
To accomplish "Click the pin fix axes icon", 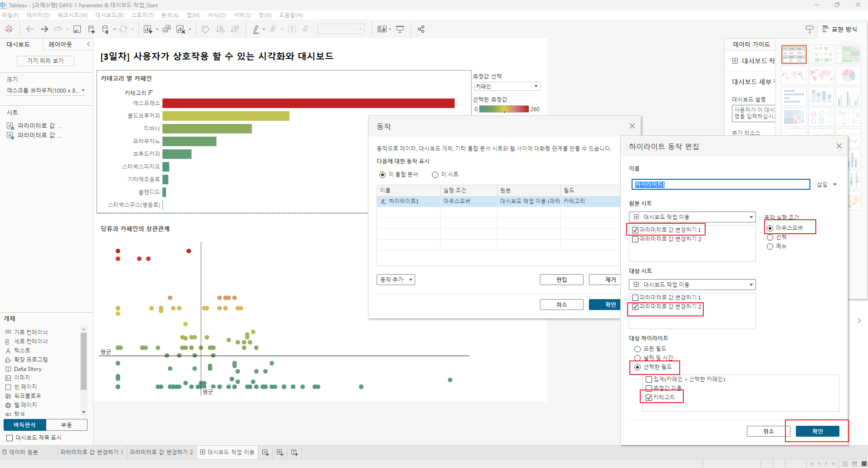I will (305, 29).
